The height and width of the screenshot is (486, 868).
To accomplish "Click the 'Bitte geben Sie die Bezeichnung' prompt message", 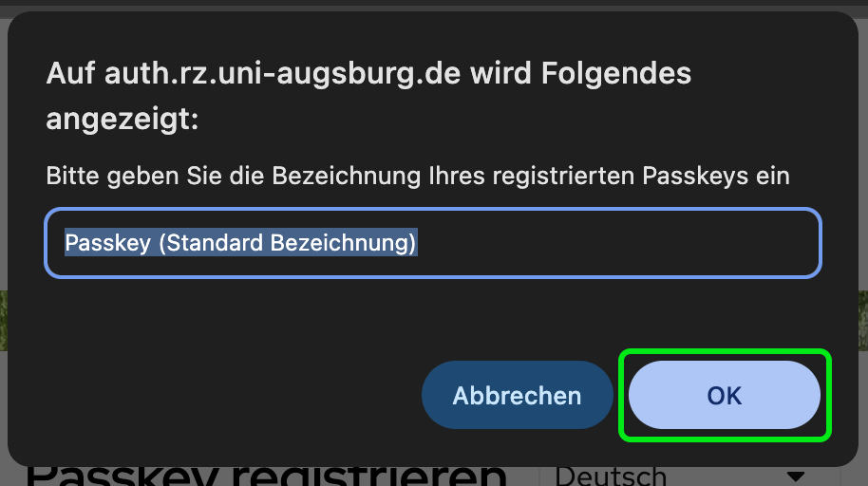I will [x=418, y=176].
